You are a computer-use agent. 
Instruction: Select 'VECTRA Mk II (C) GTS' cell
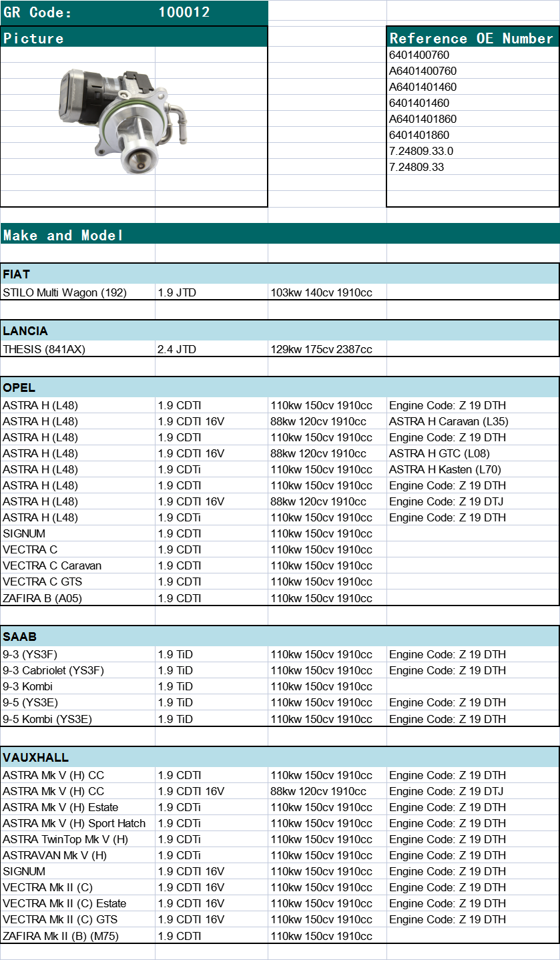(x=59, y=919)
